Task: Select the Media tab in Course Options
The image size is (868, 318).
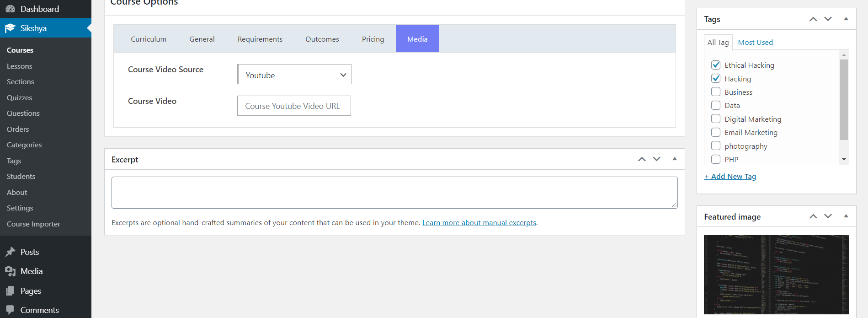Action: 417,39
